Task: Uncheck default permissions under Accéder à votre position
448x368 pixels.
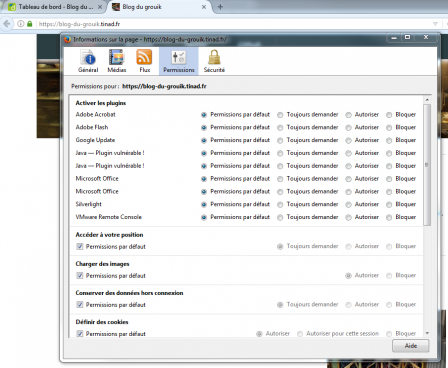Action: [80, 246]
